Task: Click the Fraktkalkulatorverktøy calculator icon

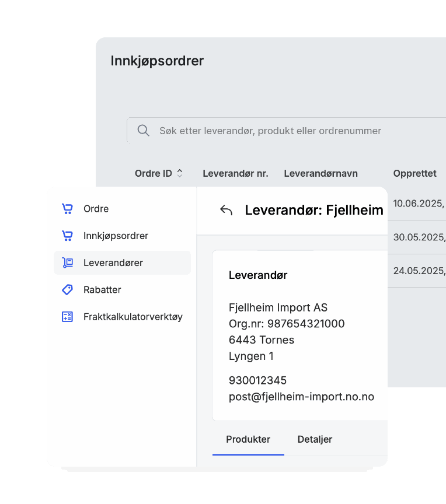Action: coord(67,317)
